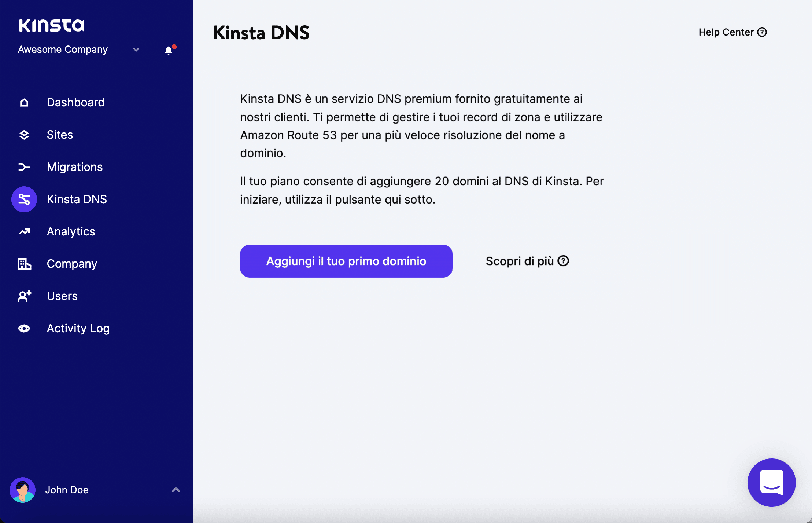This screenshot has height=523, width=812.
Task: Click the help icon next to Scopri di più
Action: coord(563,261)
